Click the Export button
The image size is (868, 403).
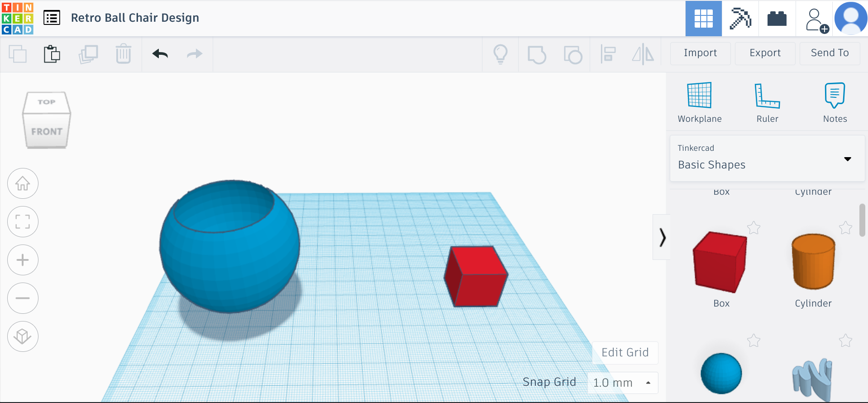click(765, 53)
